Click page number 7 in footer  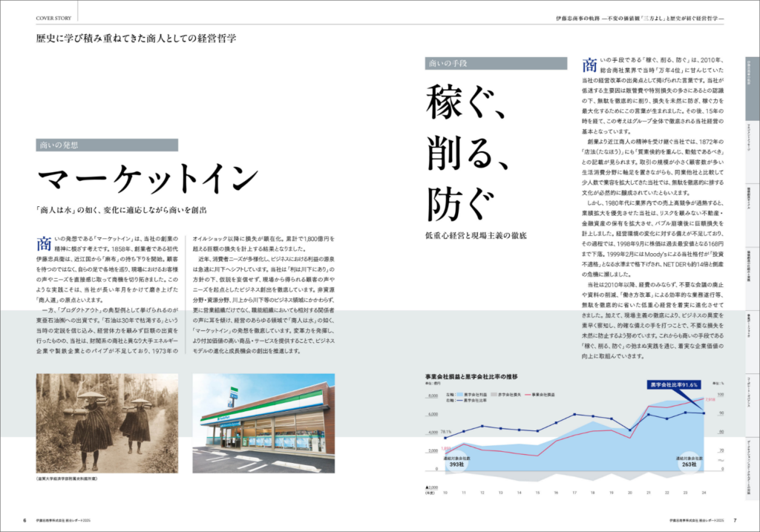[x=734, y=519]
